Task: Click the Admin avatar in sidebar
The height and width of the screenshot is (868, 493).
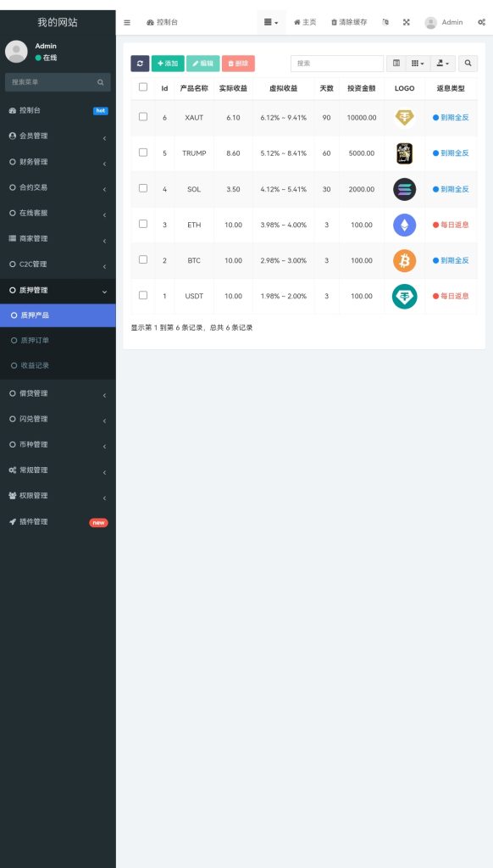Action: [x=17, y=52]
